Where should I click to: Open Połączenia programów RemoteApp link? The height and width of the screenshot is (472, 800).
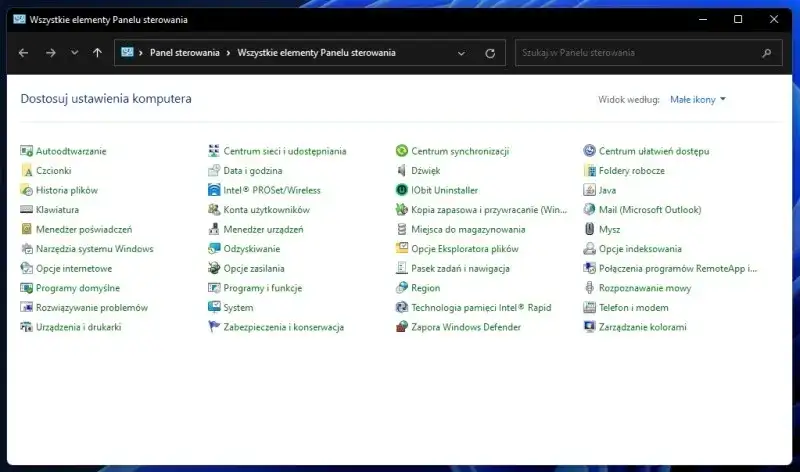pyautogui.click(x=678, y=268)
